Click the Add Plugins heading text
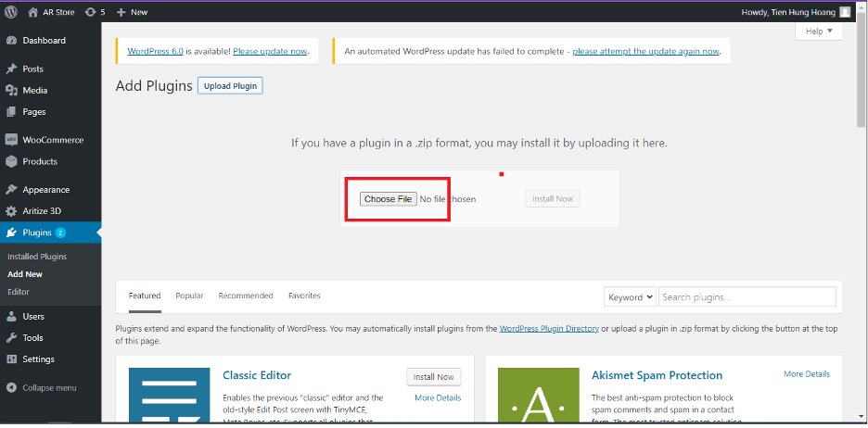 pos(154,86)
